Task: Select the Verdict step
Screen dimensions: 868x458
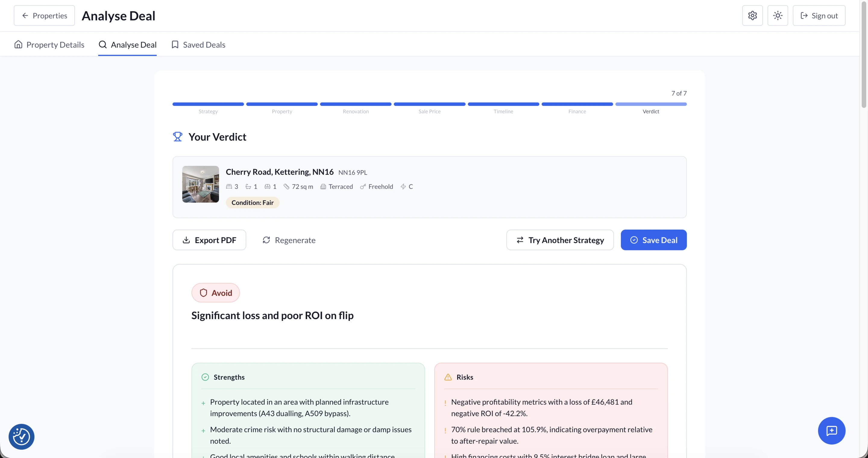Action: [651, 108]
